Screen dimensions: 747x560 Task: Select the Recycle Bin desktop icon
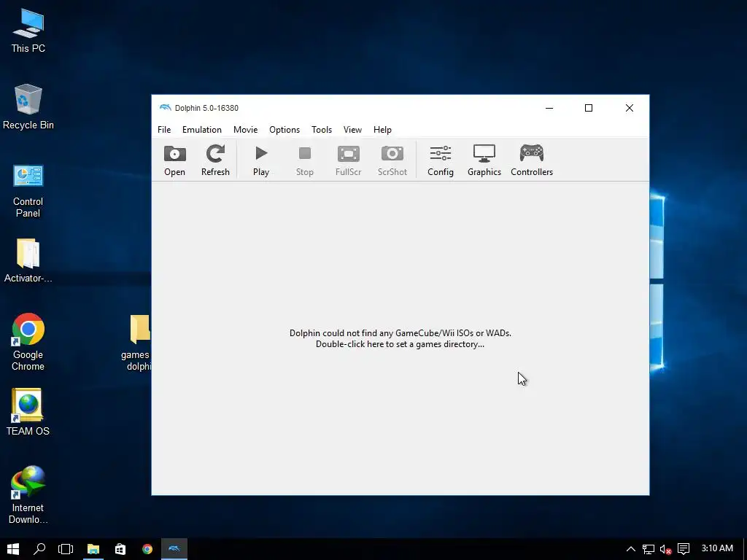tap(28, 107)
